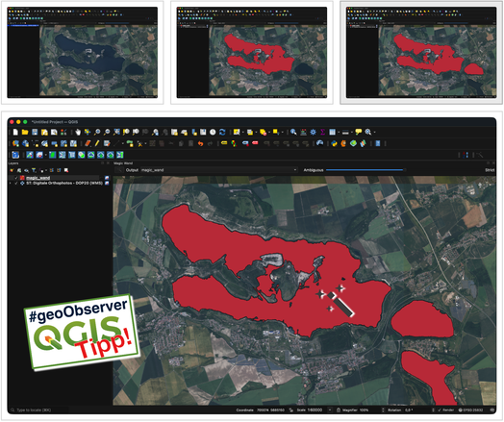Click the Zoom In magnifier tool
Screen dimensions: 504x422
97,132
